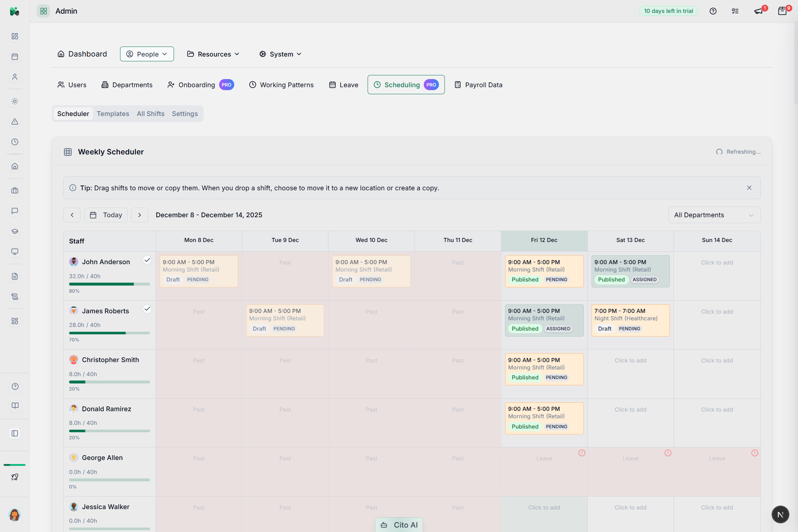This screenshot has width=798, height=532.
Task: Expand the People dropdown menu
Action: [x=147, y=54]
